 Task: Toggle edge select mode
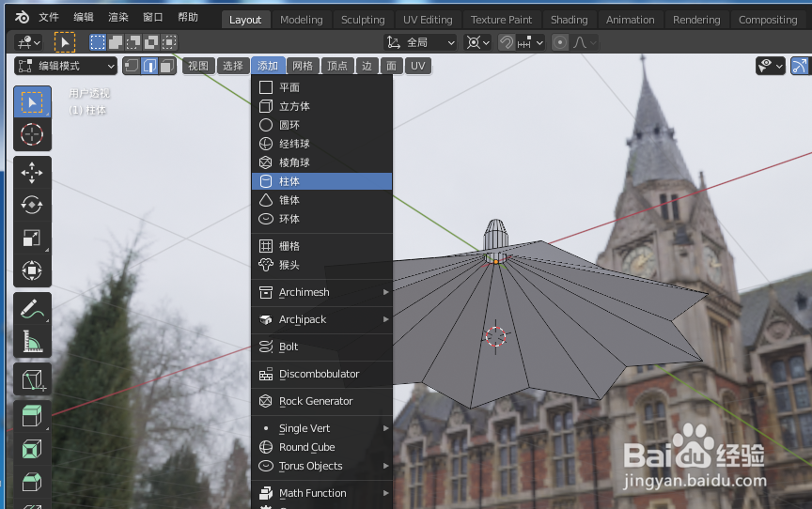click(149, 66)
